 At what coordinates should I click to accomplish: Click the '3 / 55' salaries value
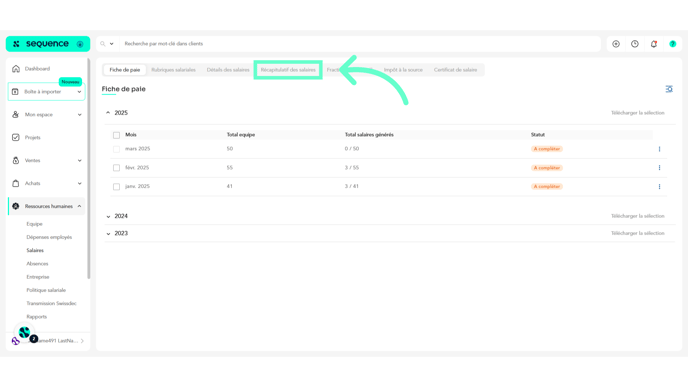click(352, 168)
